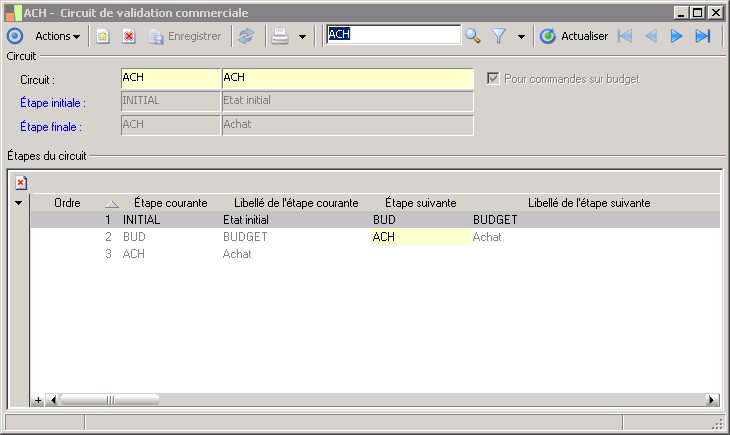The image size is (730, 435).
Task: Click the printer icon
Action: (280, 36)
